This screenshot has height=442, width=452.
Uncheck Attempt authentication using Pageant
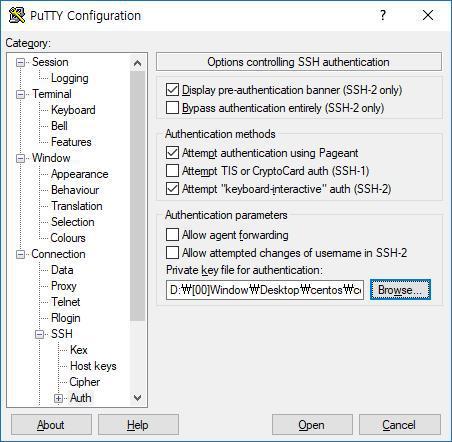coord(172,153)
